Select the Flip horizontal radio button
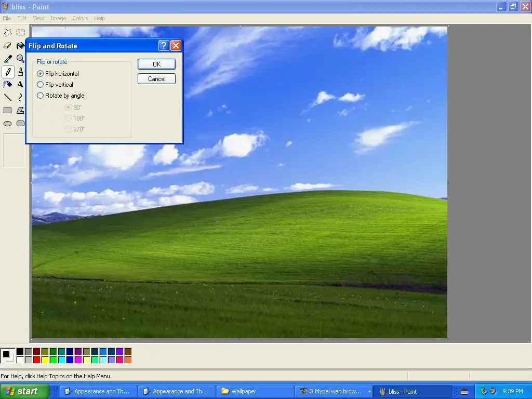This screenshot has height=399, width=532. click(40, 74)
